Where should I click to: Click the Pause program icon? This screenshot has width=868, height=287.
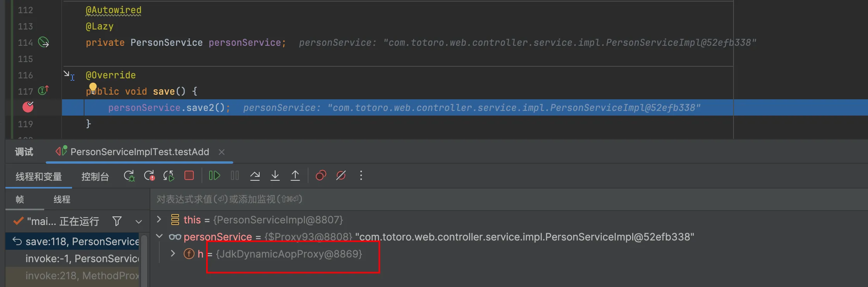click(235, 176)
